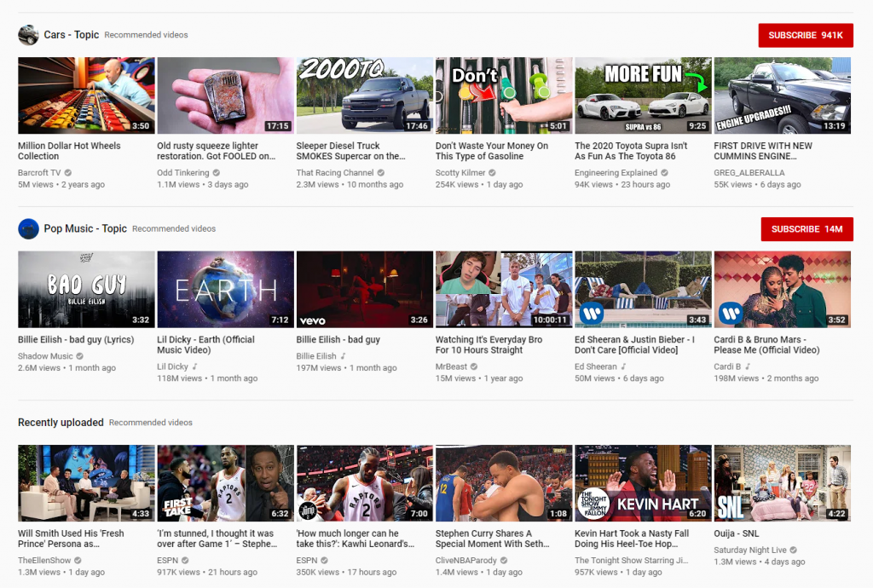Open title 'Stephen Curry Shares A Special Moment'
This screenshot has height=588, width=873.
492,539
